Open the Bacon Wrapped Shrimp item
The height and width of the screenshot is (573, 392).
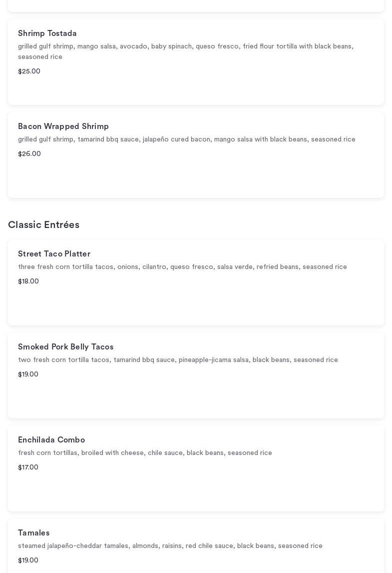pos(63,126)
